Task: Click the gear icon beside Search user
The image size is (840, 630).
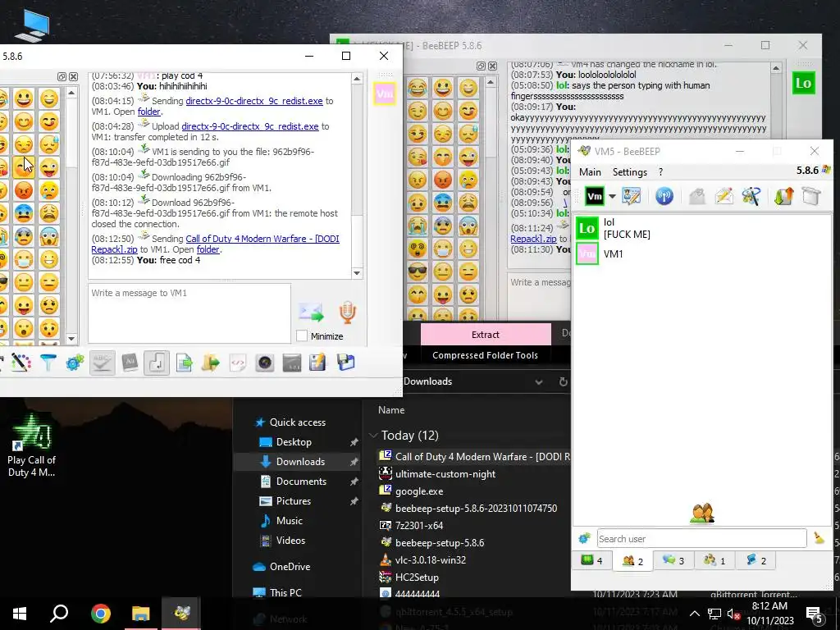Action: tap(584, 538)
